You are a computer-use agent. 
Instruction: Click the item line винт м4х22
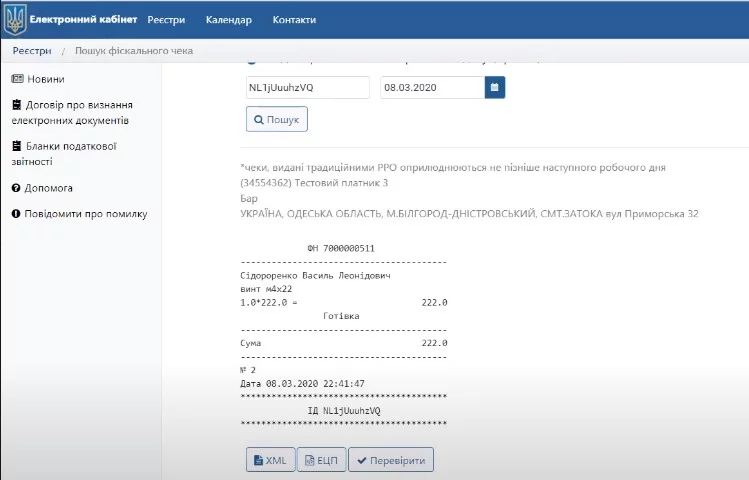pos(266,289)
